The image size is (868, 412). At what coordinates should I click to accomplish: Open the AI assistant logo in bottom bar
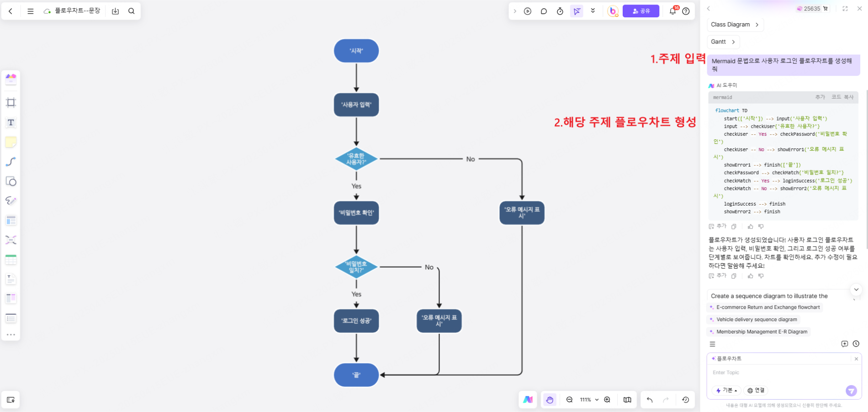coord(528,400)
